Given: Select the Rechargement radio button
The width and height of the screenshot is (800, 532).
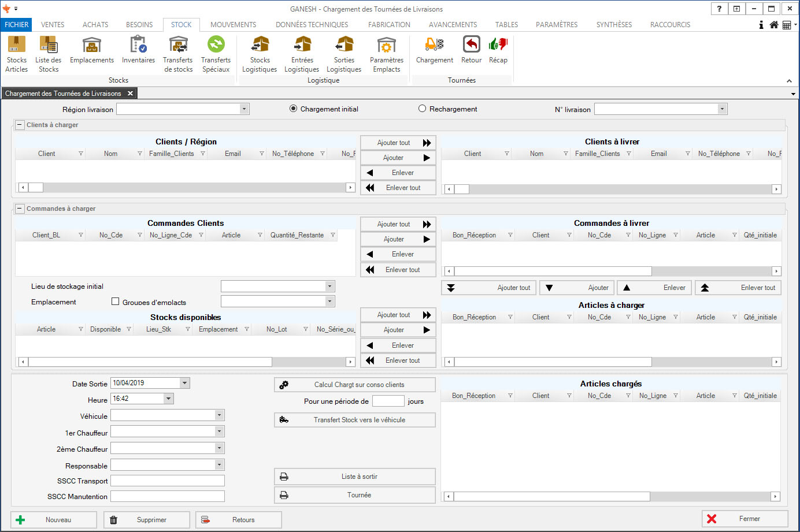Looking at the screenshot, I should click(422, 109).
